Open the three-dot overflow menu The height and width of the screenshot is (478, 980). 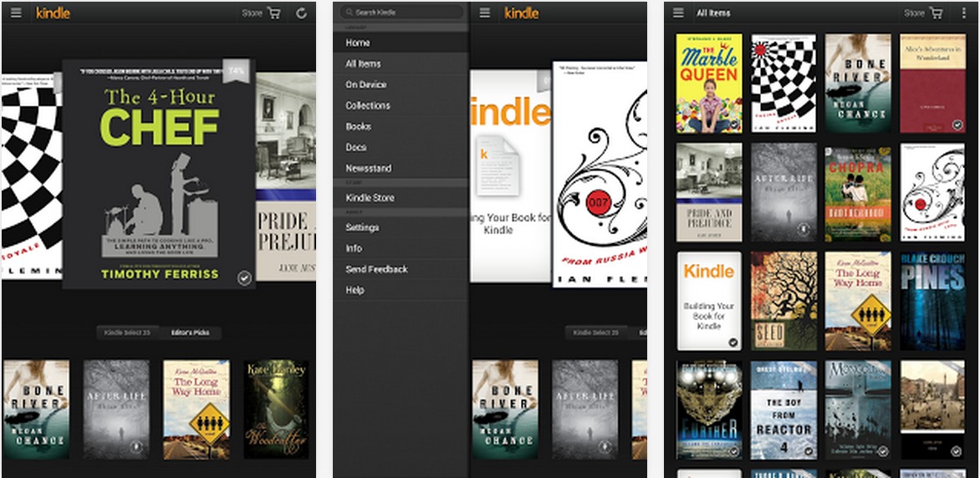[963, 13]
